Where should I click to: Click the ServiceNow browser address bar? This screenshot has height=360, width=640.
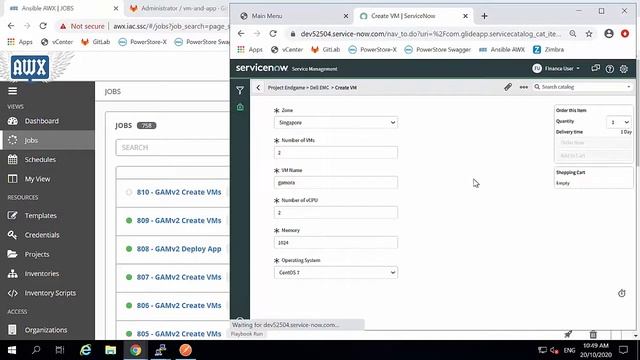431,34
